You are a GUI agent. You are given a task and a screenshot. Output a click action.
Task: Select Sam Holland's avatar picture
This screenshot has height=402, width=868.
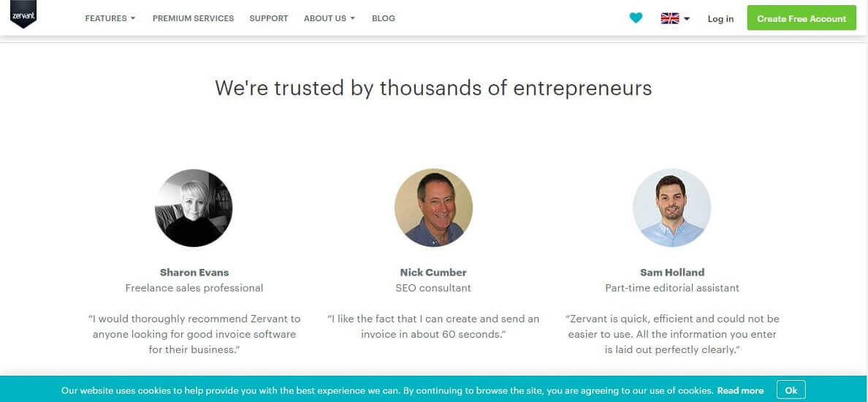(x=671, y=208)
